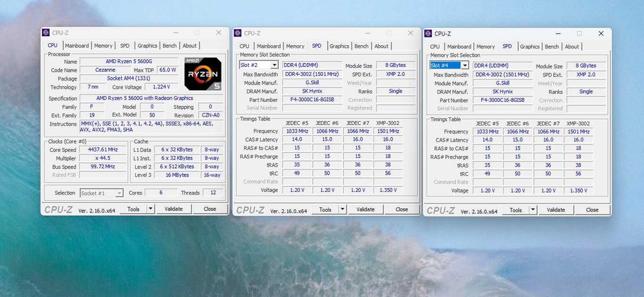Open the Slot #2 memory slot dropdown
This screenshot has height=297, width=644.
pos(259,65)
